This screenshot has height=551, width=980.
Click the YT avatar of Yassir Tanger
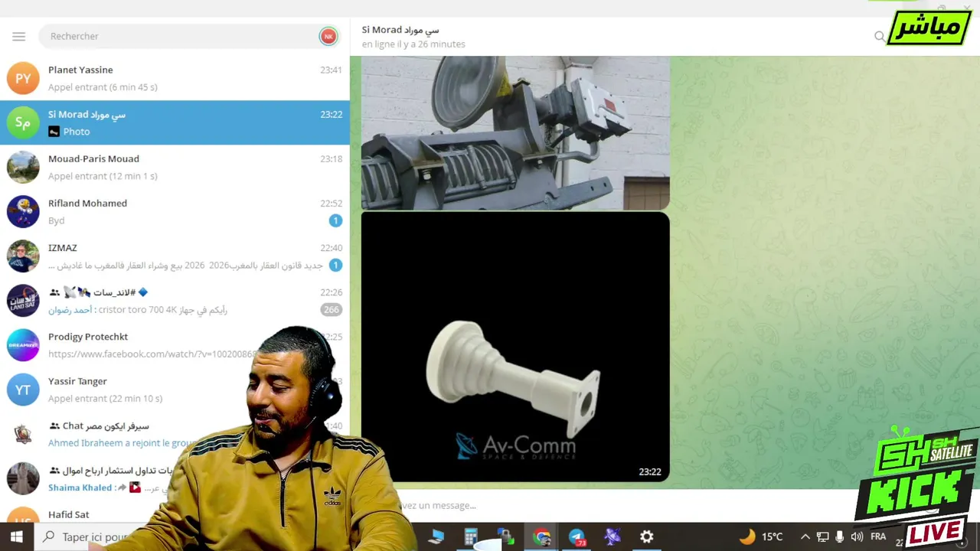point(23,390)
